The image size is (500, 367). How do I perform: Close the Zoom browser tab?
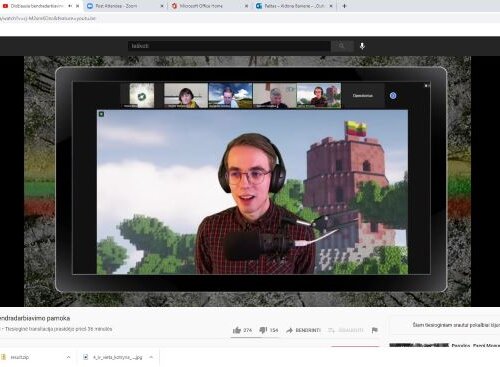(x=162, y=6)
